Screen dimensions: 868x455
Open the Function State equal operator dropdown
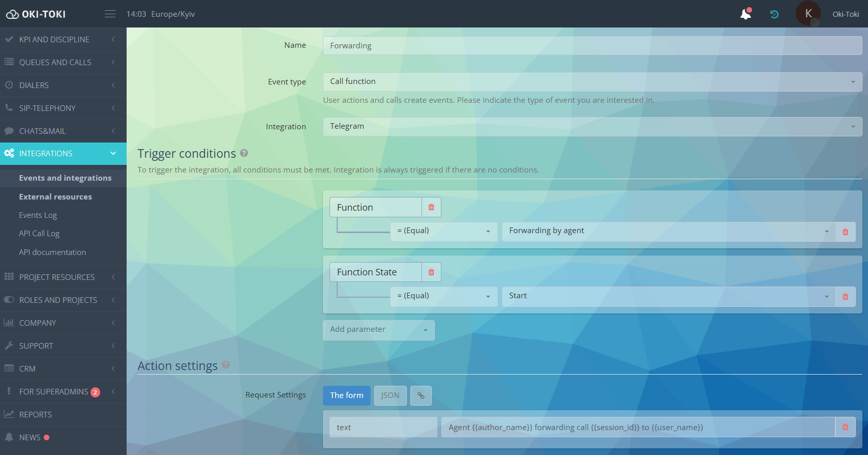click(443, 296)
